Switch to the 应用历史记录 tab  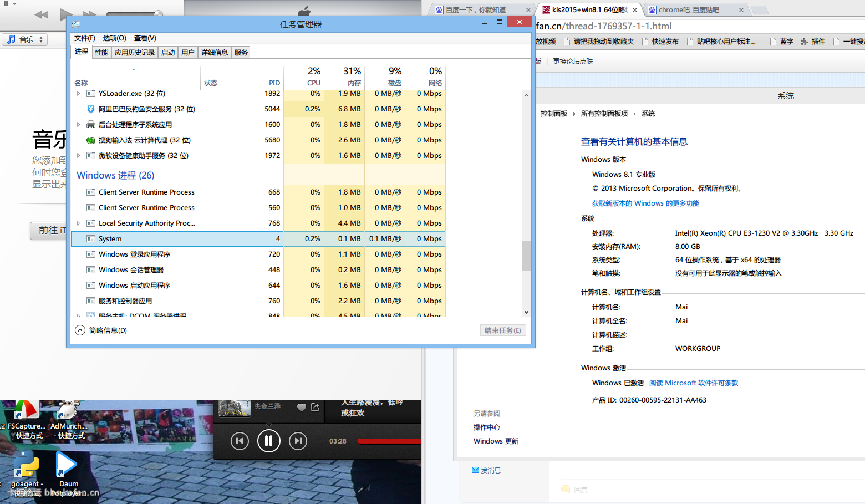135,53
